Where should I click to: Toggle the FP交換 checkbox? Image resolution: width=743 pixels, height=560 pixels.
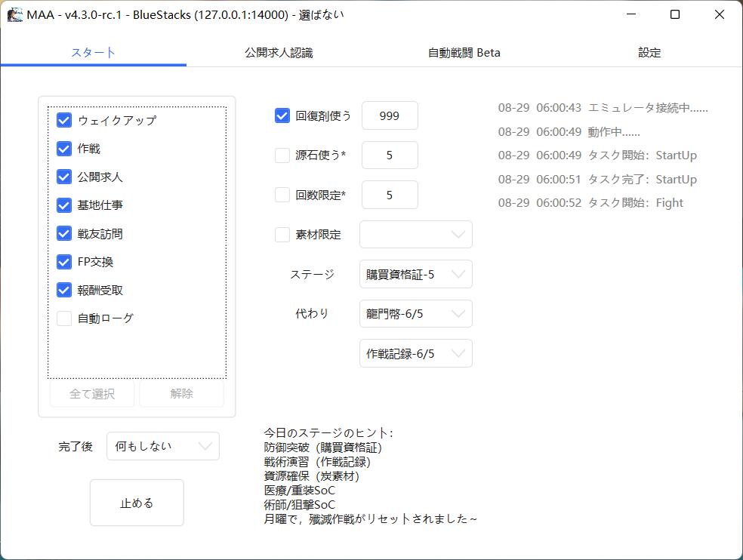pos(64,262)
